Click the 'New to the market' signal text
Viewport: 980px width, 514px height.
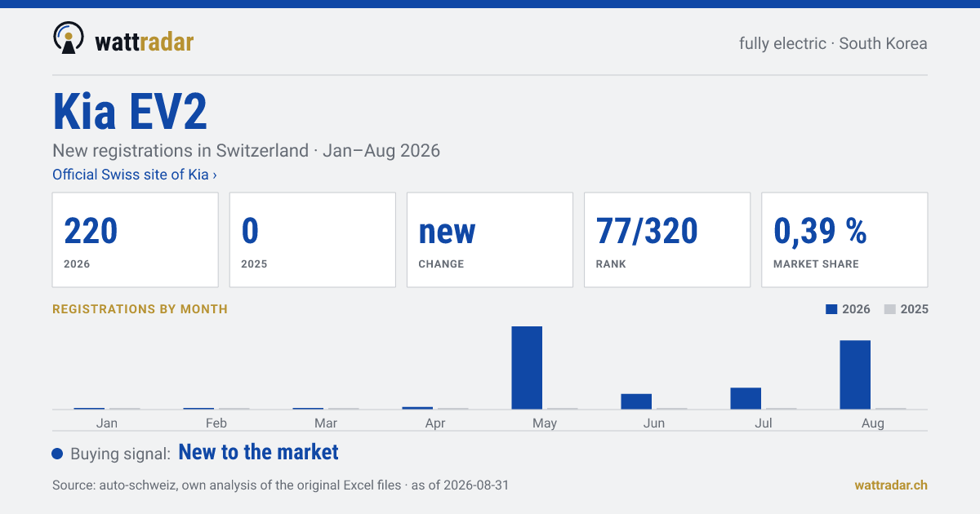pos(258,452)
